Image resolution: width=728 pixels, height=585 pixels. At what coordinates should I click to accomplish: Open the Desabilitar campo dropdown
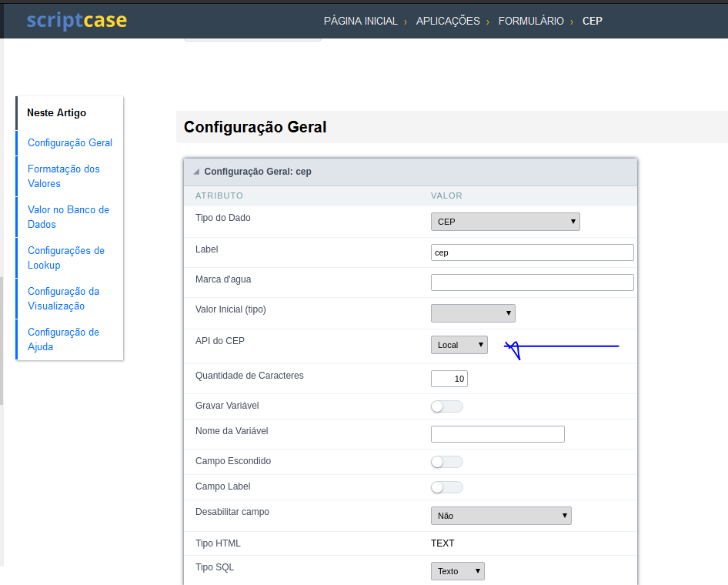[501, 516]
